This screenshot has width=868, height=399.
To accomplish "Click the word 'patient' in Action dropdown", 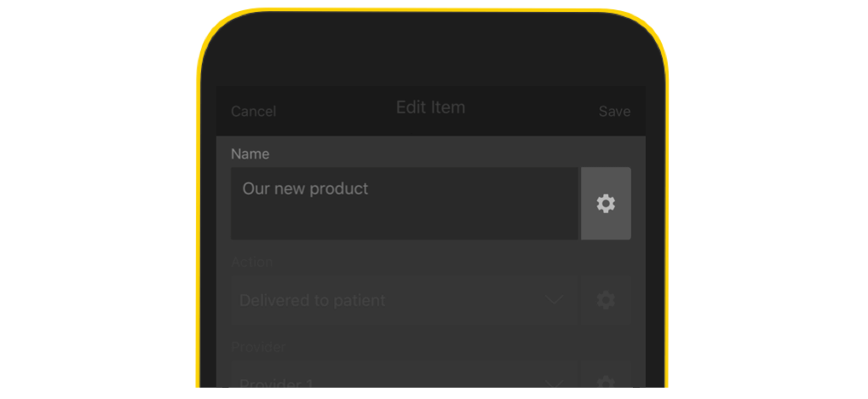I will tap(359, 300).
